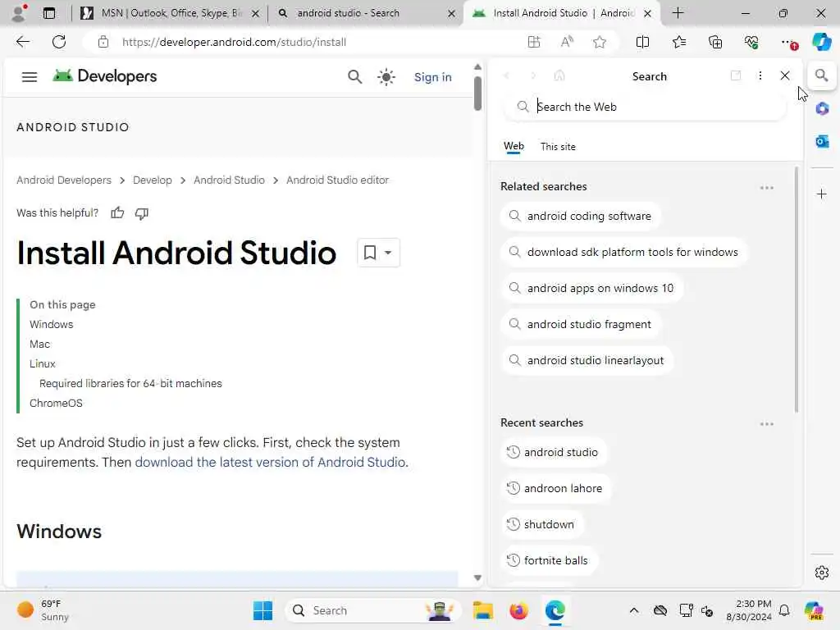Image resolution: width=840 pixels, height=630 pixels.
Task: Open the Outlook sidebar icon
Action: coord(822,141)
